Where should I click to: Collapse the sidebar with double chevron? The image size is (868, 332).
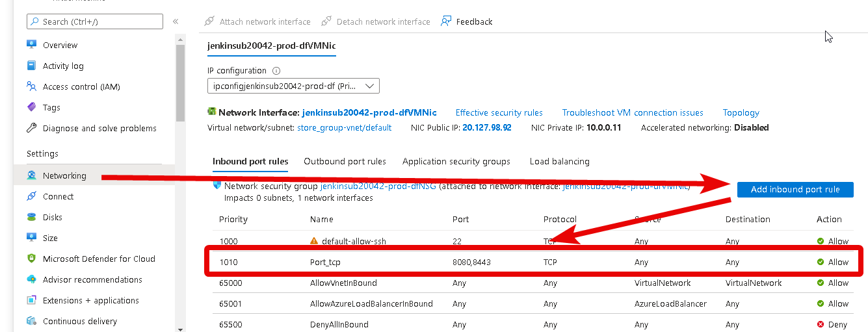pyautogui.click(x=176, y=21)
